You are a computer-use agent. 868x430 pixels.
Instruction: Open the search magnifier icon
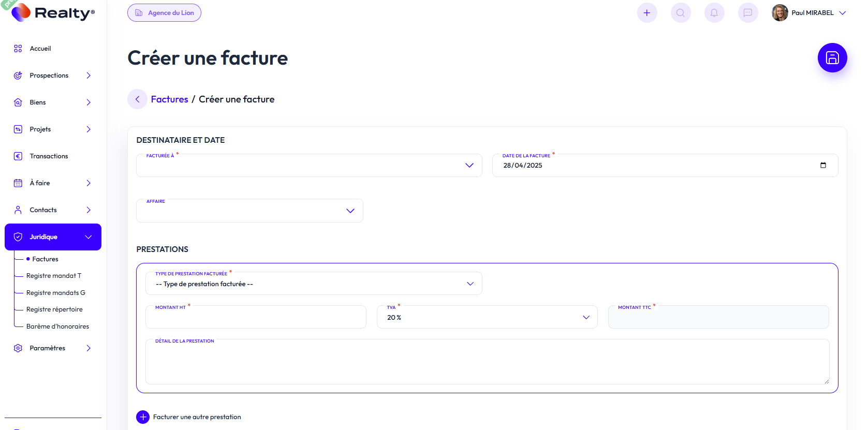click(681, 13)
